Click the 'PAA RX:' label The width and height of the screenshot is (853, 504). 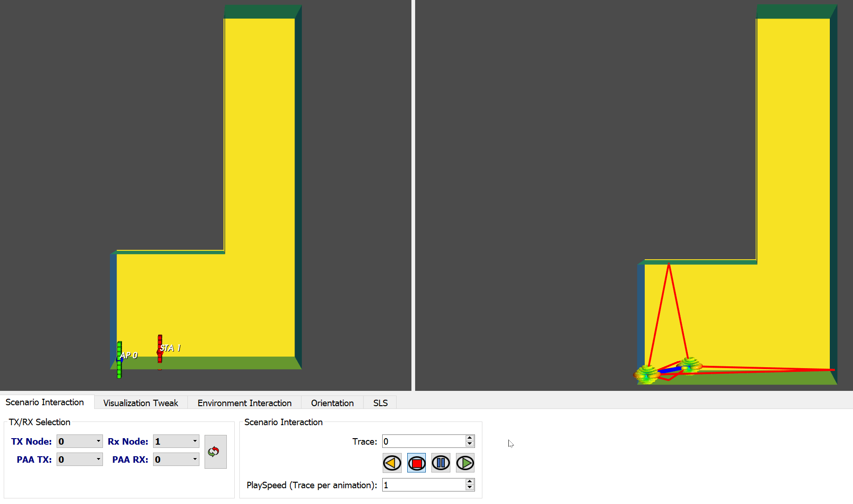click(x=130, y=459)
